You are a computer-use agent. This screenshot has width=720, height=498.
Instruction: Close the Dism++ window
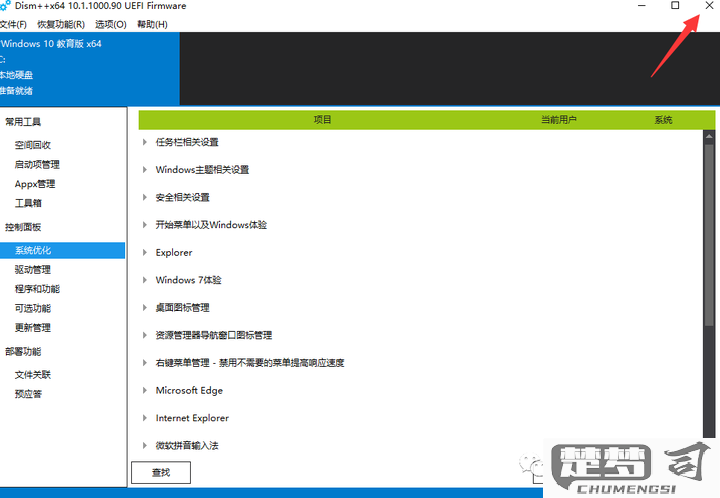pyautogui.click(x=709, y=6)
